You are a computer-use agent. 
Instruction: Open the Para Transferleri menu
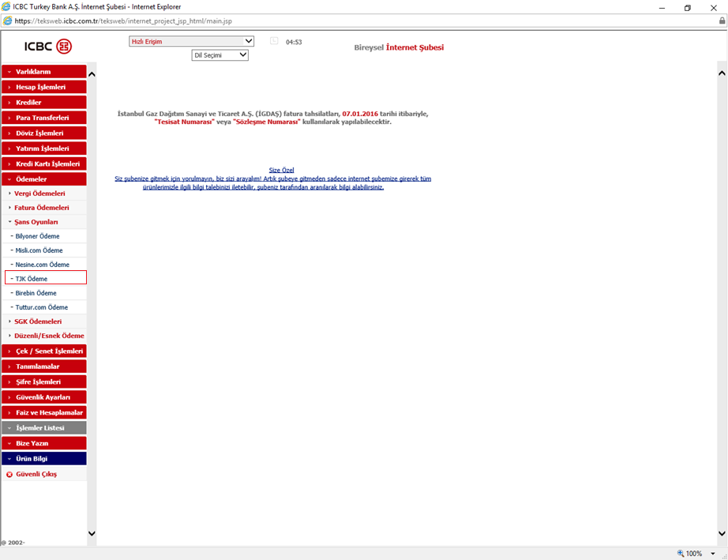pos(44,118)
